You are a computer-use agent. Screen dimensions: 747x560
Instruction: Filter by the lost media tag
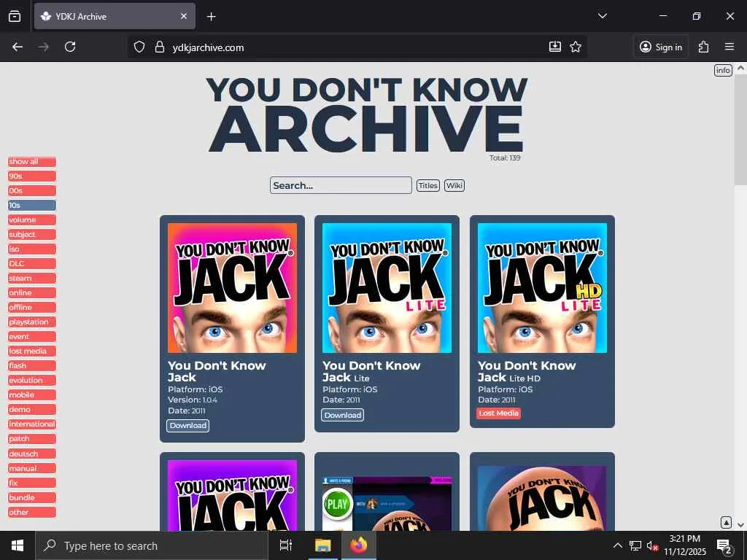point(32,351)
